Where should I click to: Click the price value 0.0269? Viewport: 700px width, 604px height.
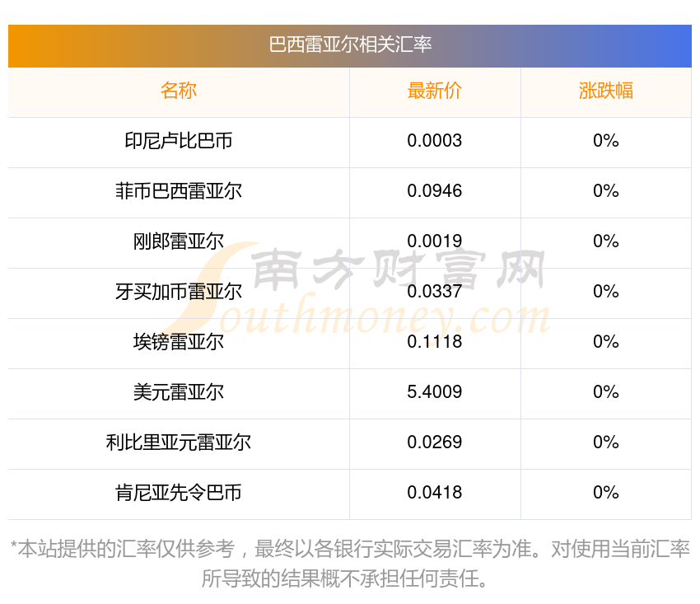pos(434,442)
